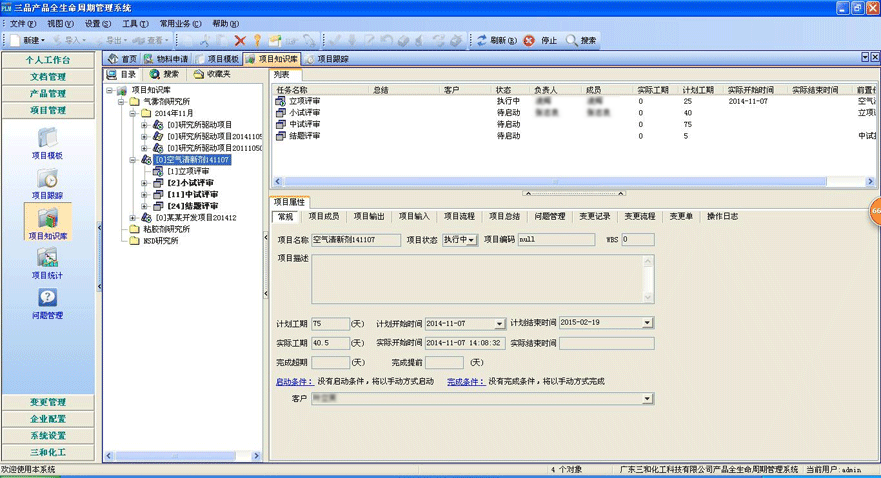Expand the [2]小试评审 tree node
This screenshot has width=881, height=478.
coord(145,183)
